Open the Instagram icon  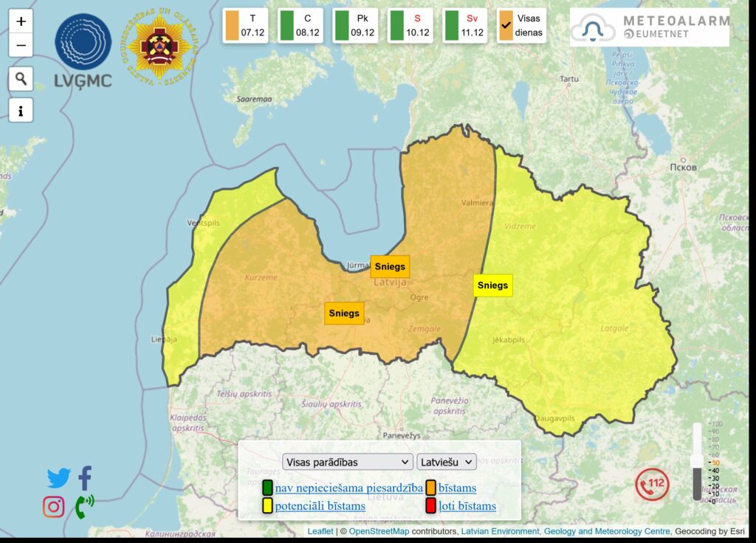click(x=53, y=507)
